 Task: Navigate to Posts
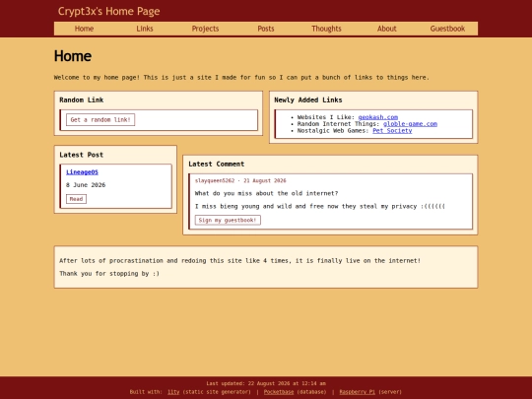(266, 29)
